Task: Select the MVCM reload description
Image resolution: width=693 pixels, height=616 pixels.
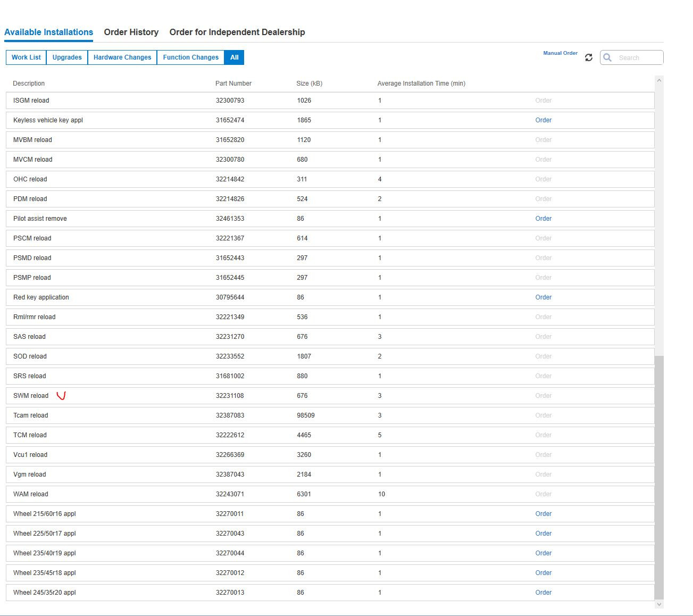Action: click(x=32, y=160)
